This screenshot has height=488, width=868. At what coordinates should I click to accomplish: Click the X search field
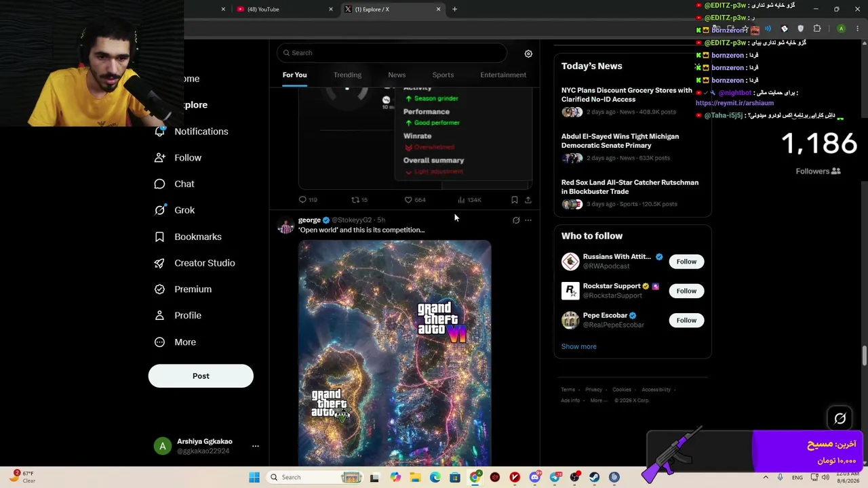pyautogui.click(x=391, y=53)
